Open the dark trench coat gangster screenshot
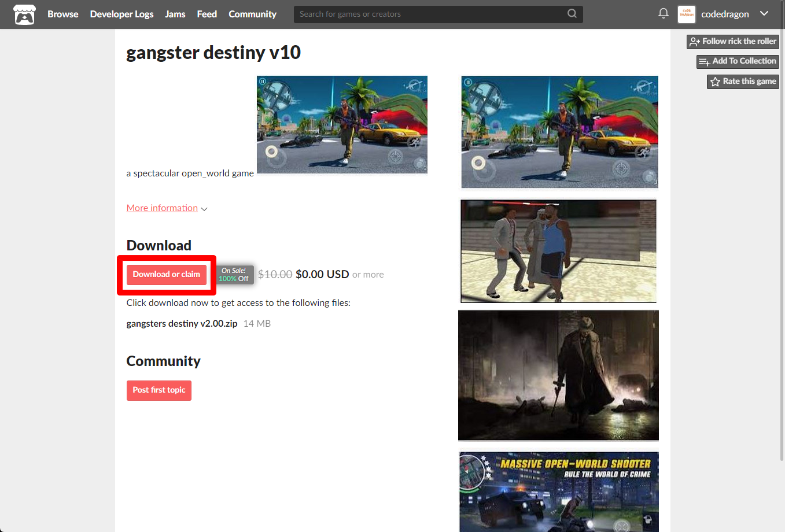This screenshot has height=532, width=785. coord(558,375)
